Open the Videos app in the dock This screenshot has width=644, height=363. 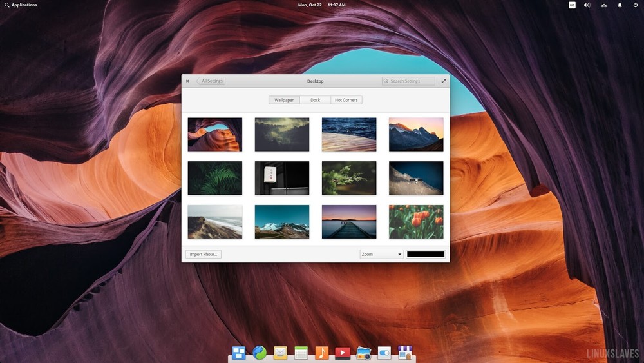click(343, 353)
